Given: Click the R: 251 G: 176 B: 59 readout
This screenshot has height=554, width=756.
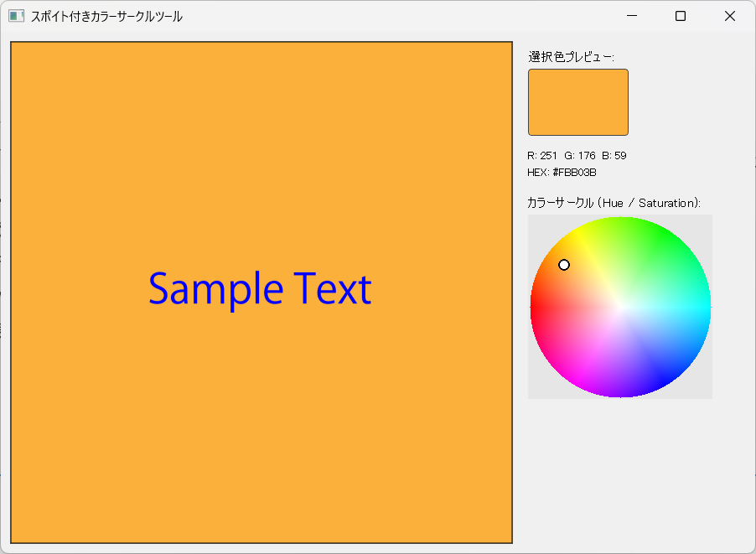Looking at the screenshot, I should (577, 155).
